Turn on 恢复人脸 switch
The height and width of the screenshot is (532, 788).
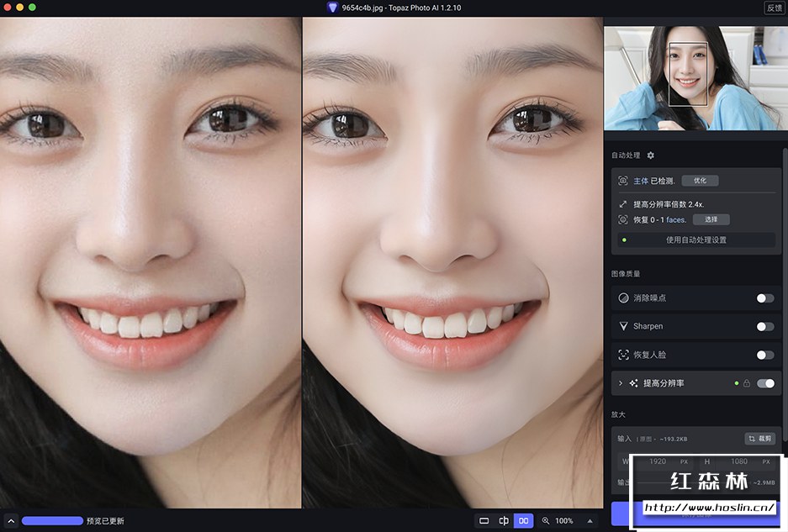click(x=765, y=356)
